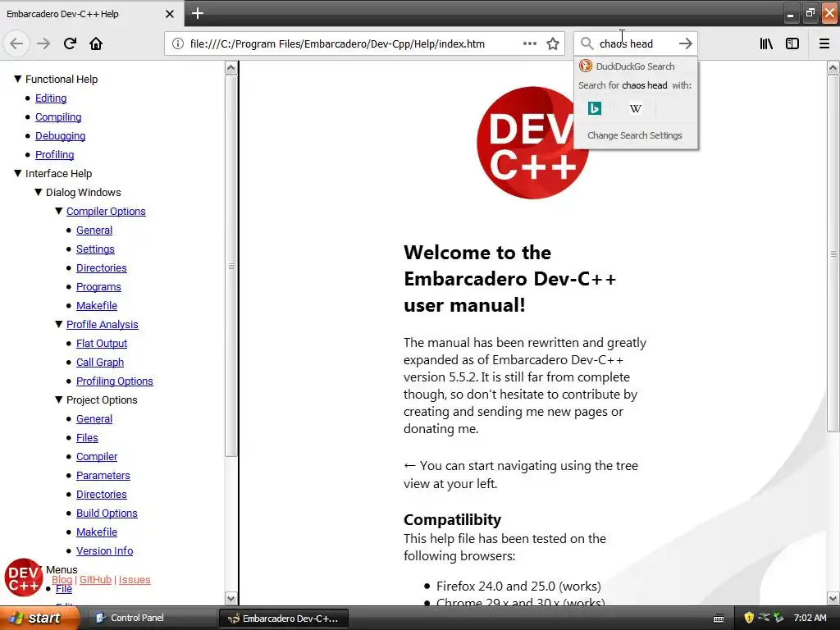This screenshot has height=630, width=840.
Task: Open the Profiling help link
Action: (55, 154)
